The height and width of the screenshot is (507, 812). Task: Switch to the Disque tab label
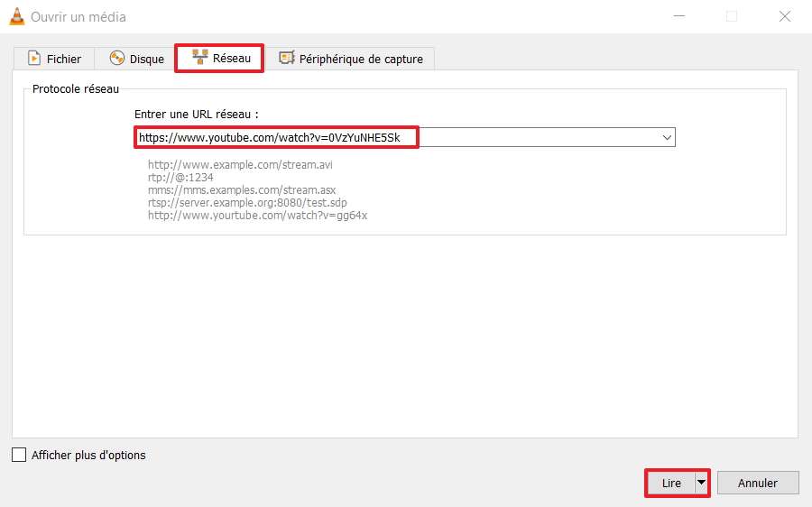point(146,60)
